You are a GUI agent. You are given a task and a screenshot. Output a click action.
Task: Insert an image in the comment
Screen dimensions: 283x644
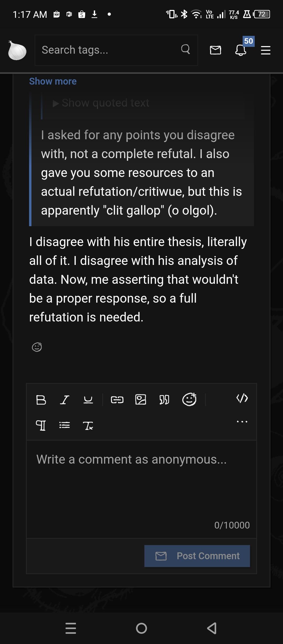click(x=140, y=400)
